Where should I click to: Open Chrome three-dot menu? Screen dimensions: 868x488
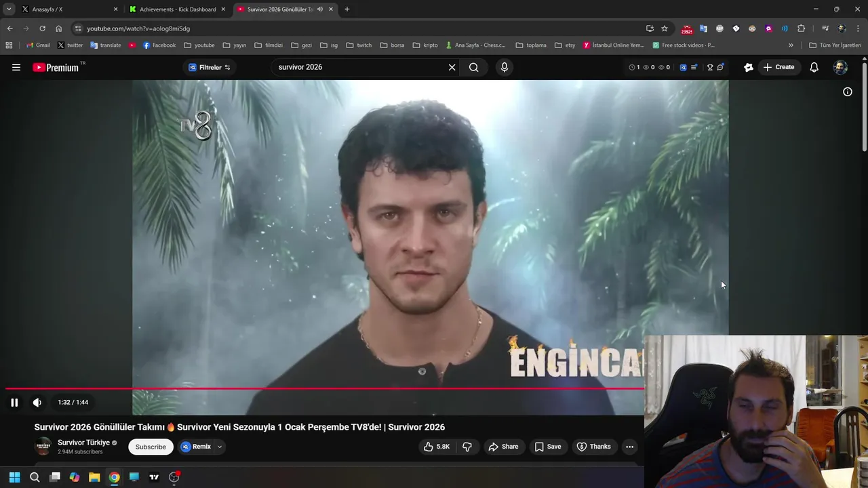[858, 28]
